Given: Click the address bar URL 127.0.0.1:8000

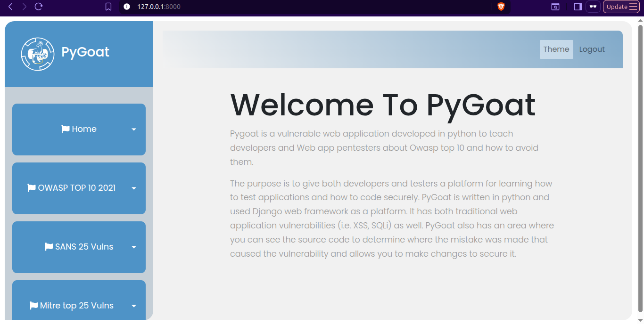Looking at the screenshot, I should [x=159, y=7].
